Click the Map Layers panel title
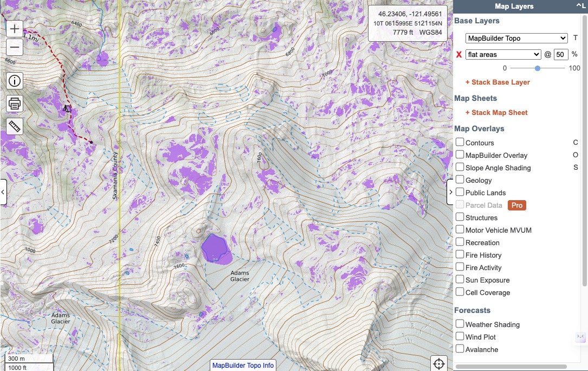The image size is (588, 371). click(x=514, y=6)
